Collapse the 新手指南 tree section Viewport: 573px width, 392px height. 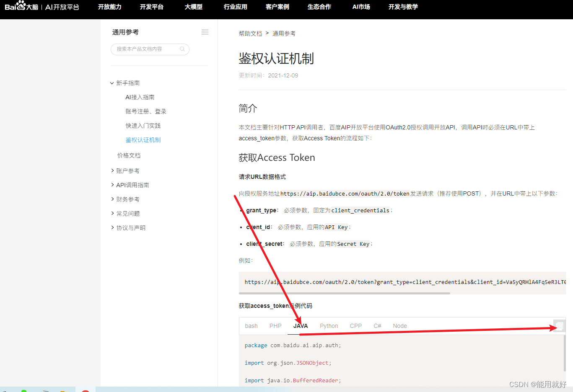[x=125, y=83]
